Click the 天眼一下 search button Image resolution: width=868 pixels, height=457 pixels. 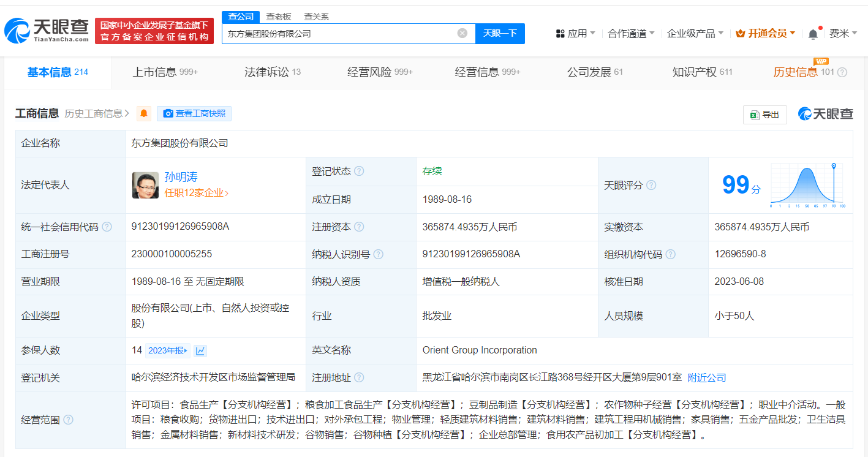coord(500,34)
